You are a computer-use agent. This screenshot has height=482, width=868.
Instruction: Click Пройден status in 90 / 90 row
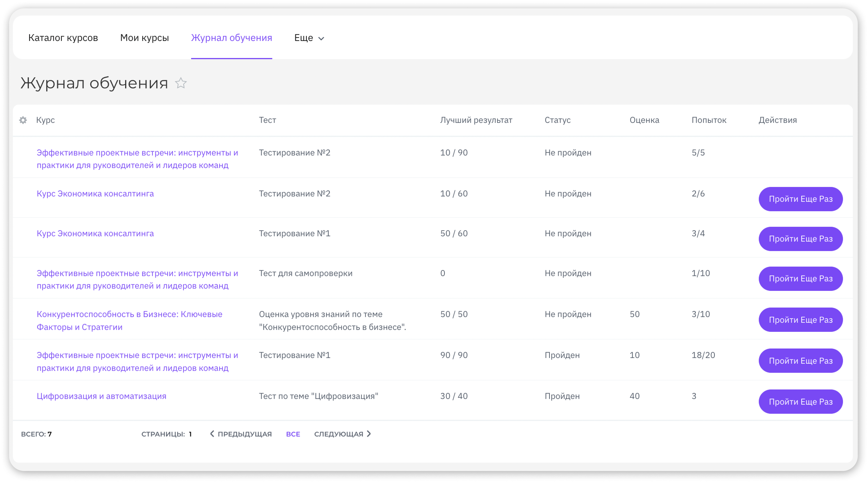(562, 355)
